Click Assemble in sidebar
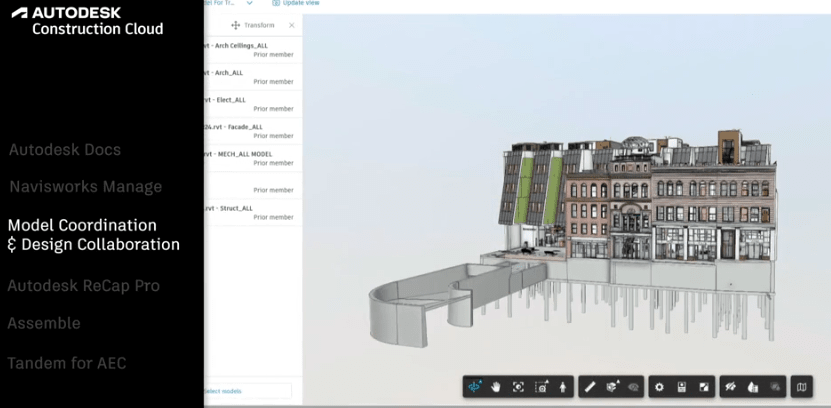Image resolution: width=831 pixels, height=408 pixels. pyautogui.click(x=44, y=323)
